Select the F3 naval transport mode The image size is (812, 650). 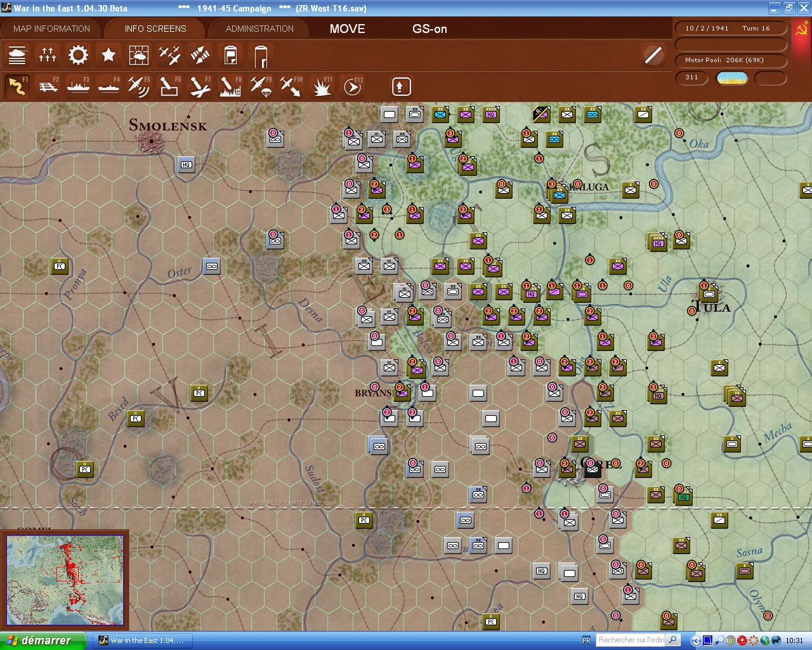point(78,86)
